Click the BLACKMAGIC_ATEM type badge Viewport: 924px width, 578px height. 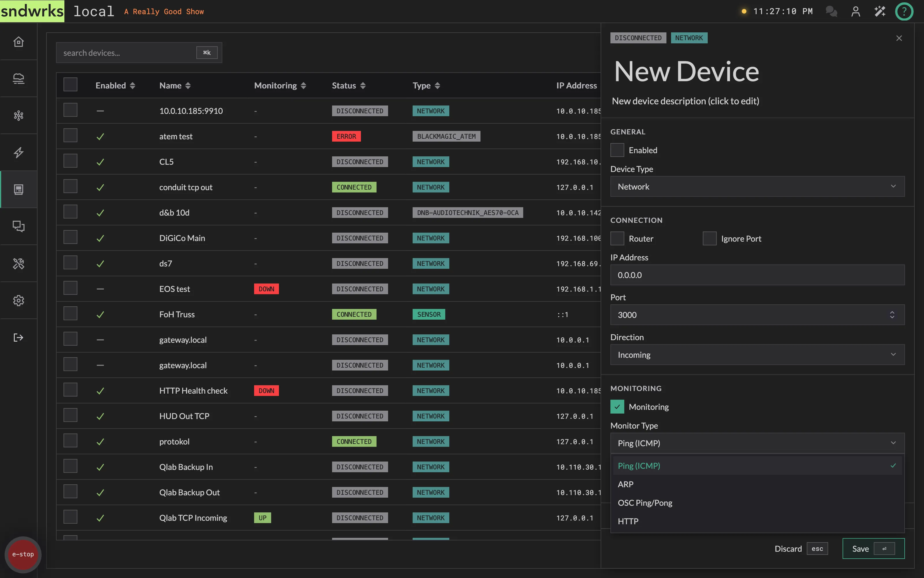tap(446, 136)
